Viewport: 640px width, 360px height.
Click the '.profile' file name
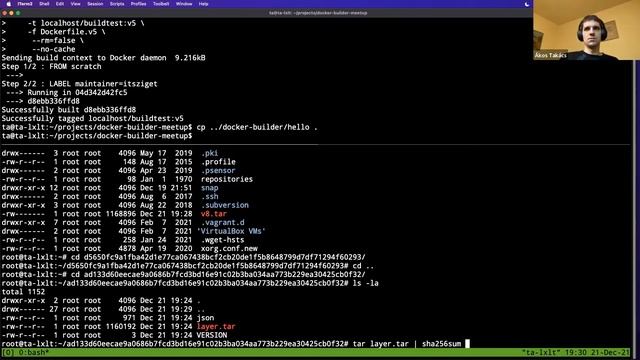coord(218,162)
